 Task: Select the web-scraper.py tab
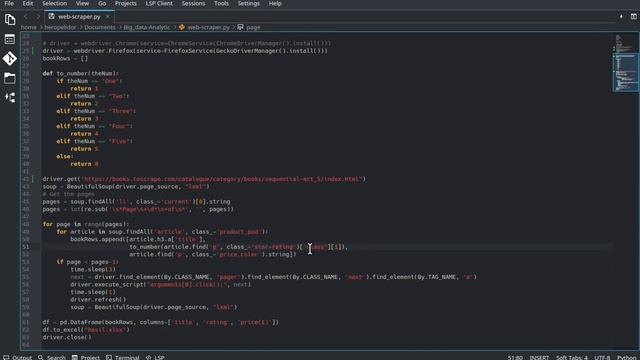click(79, 17)
